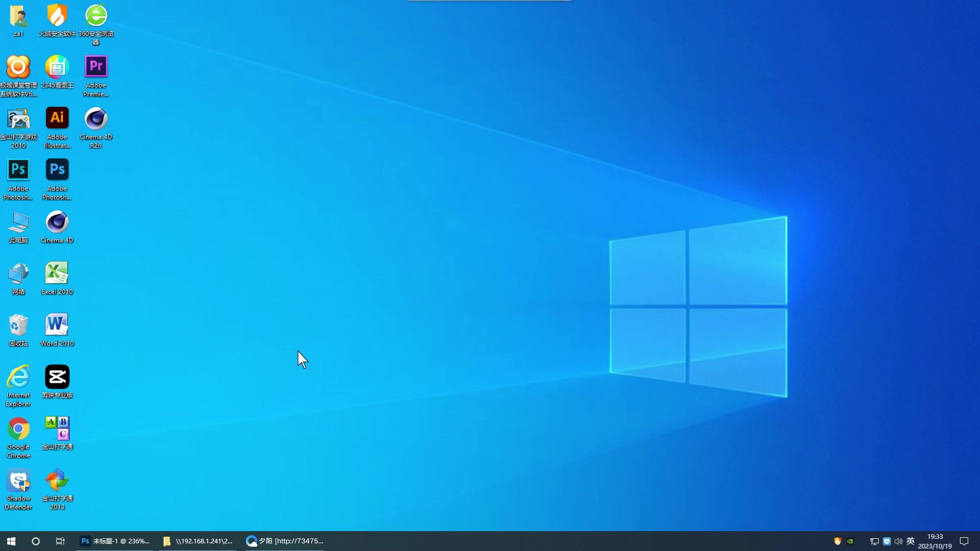Select the Adobe Illustrator desktop icon
This screenshot has width=980, height=551.
point(57,128)
